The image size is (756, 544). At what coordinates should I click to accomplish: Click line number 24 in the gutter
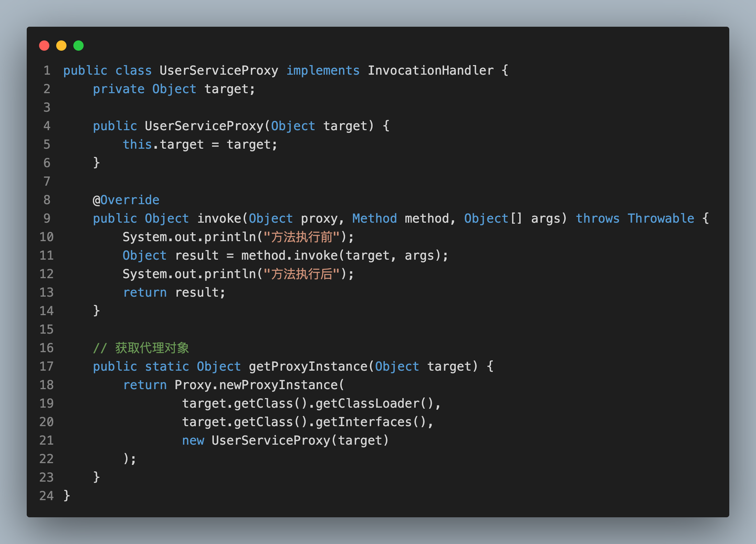point(46,496)
